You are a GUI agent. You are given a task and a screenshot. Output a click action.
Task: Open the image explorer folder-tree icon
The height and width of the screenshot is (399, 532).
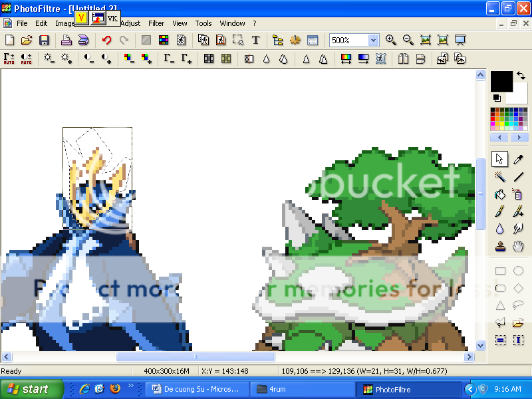coord(277,40)
